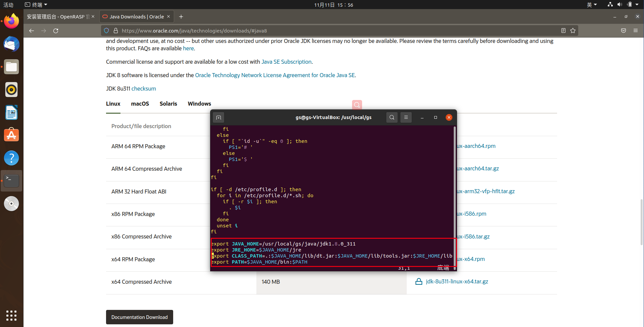Open the 英 input source dropdown
The width and height of the screenshot is (644, 327).
coord(592,4)
